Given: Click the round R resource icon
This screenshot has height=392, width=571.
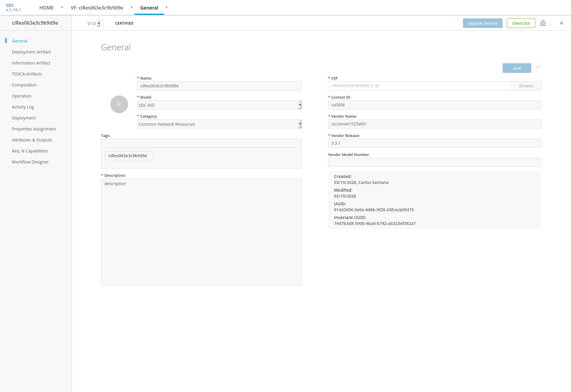Looking at the screenshot, I should point(119,104).
